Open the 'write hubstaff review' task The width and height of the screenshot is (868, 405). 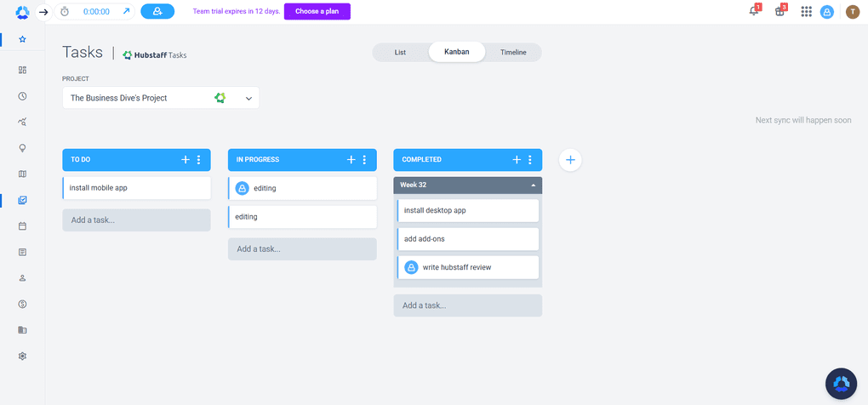coord(468,267)
